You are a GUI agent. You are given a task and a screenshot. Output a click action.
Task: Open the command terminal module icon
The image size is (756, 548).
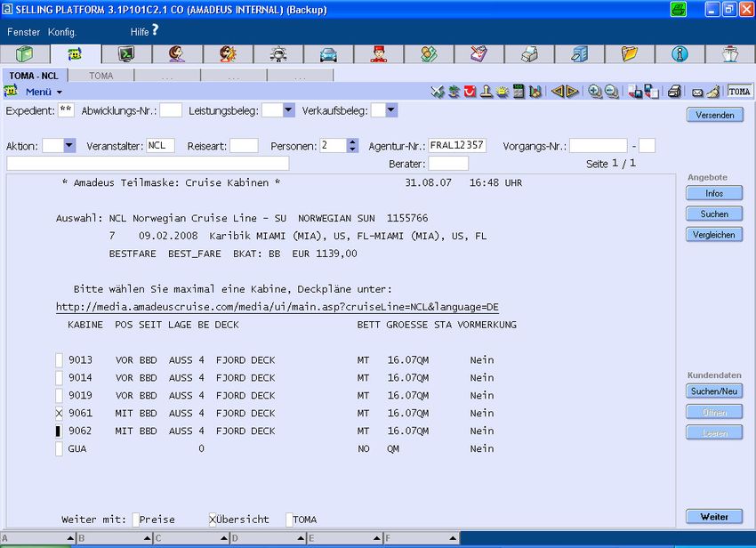click(x=127, y=54)
